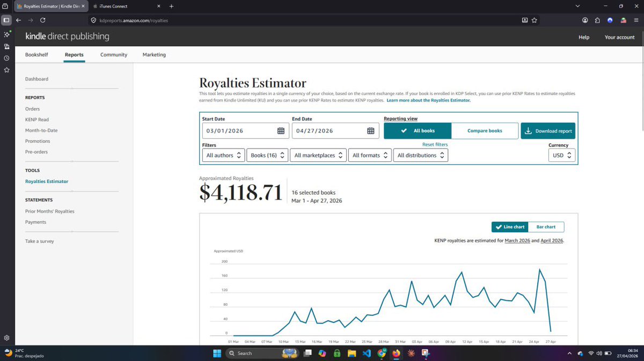The image size is (644, 361).
Task: Open the Community tab
Action: tap(114, 55)
